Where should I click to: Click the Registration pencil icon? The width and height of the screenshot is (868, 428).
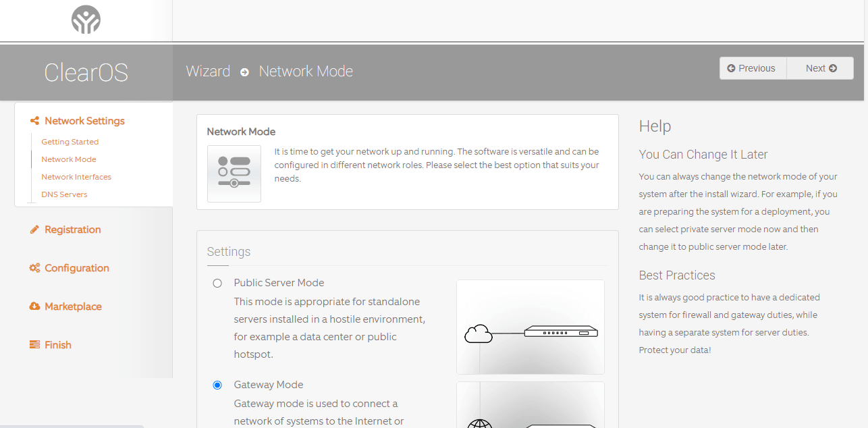(34, 230)
